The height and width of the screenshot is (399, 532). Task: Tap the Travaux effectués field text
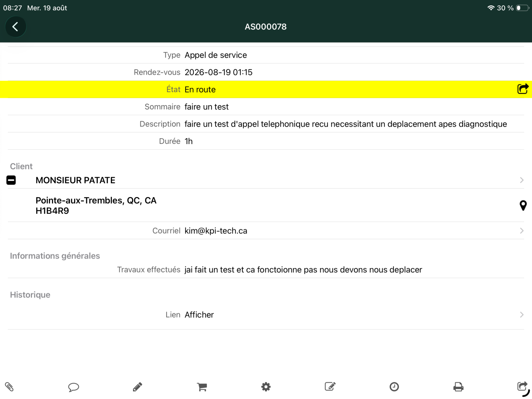click(x=303, y=270)
